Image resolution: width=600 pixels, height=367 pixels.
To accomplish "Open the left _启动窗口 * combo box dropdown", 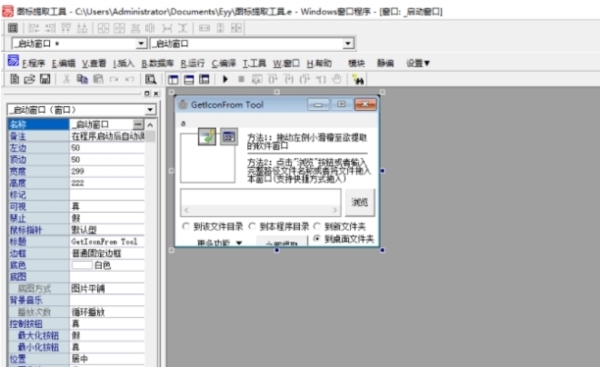I will pos(141,44).
